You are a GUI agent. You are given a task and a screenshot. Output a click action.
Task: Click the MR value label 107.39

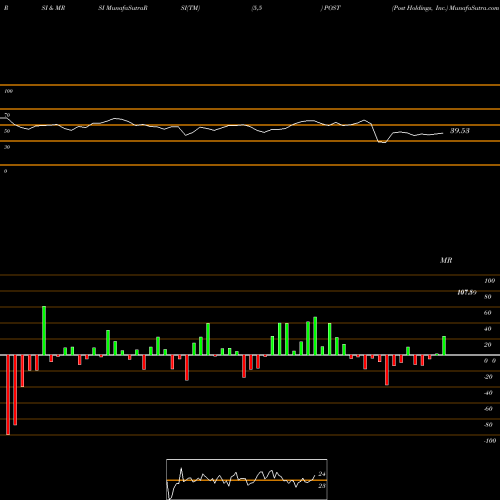pos(467,292)
